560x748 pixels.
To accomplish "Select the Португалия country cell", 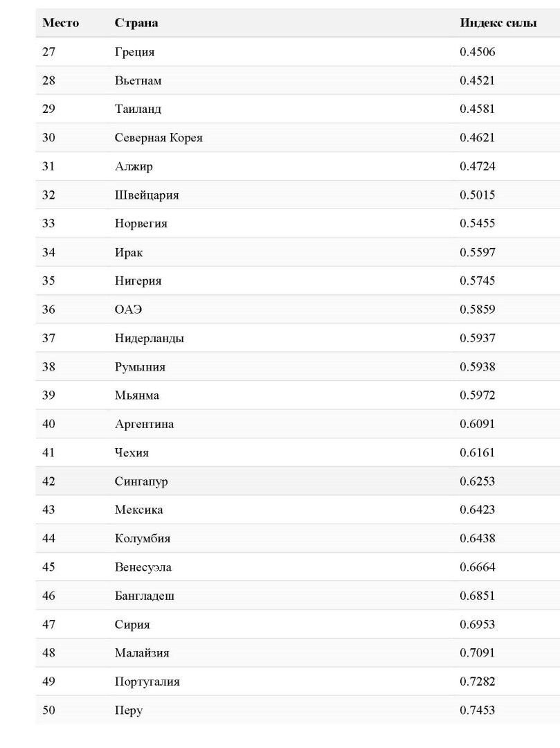I will point(147,682).
